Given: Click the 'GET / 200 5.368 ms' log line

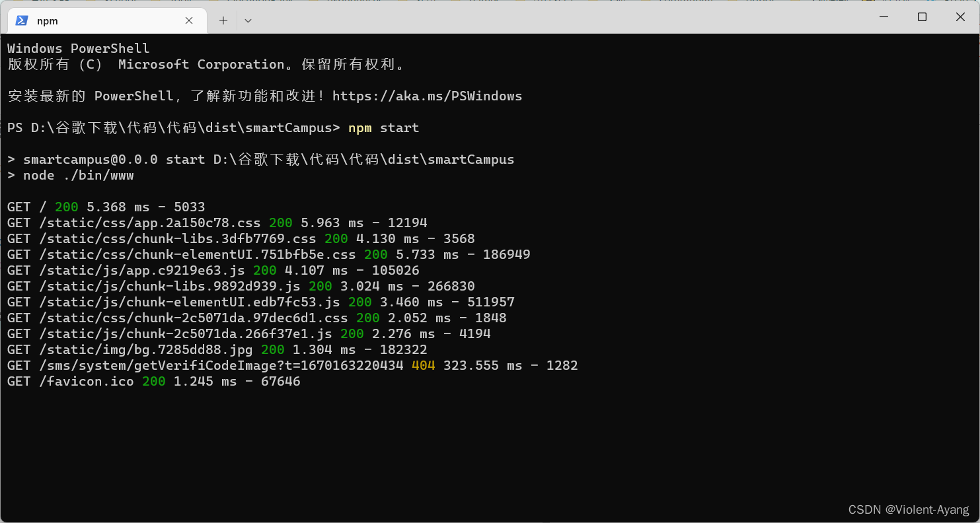Looking at the screenshot, I should click(x=106, y=207).
